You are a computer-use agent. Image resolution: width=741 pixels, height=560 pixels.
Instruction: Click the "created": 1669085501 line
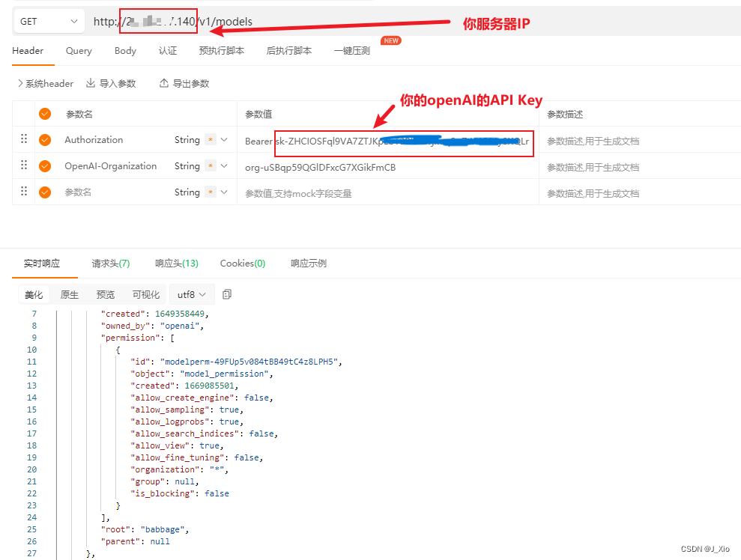(x=184, y=386)
